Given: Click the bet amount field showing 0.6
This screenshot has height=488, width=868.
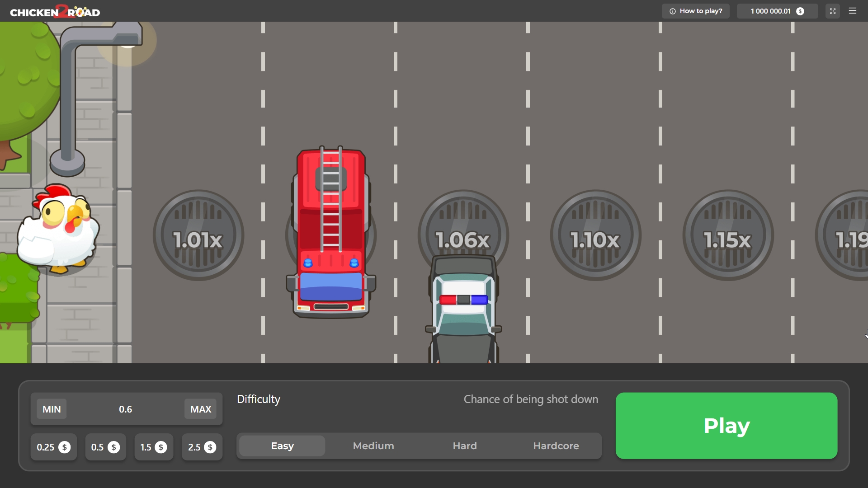Looking at the screenshot, I should click(126, 409).
